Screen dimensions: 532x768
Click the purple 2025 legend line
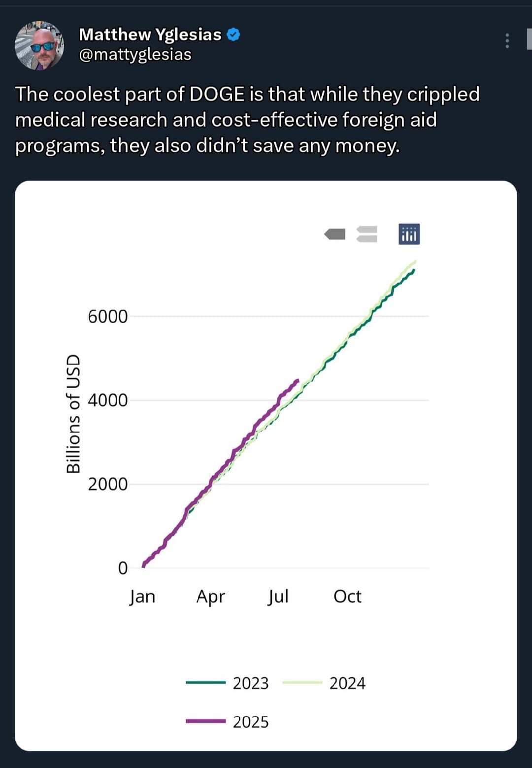[205, 721]
